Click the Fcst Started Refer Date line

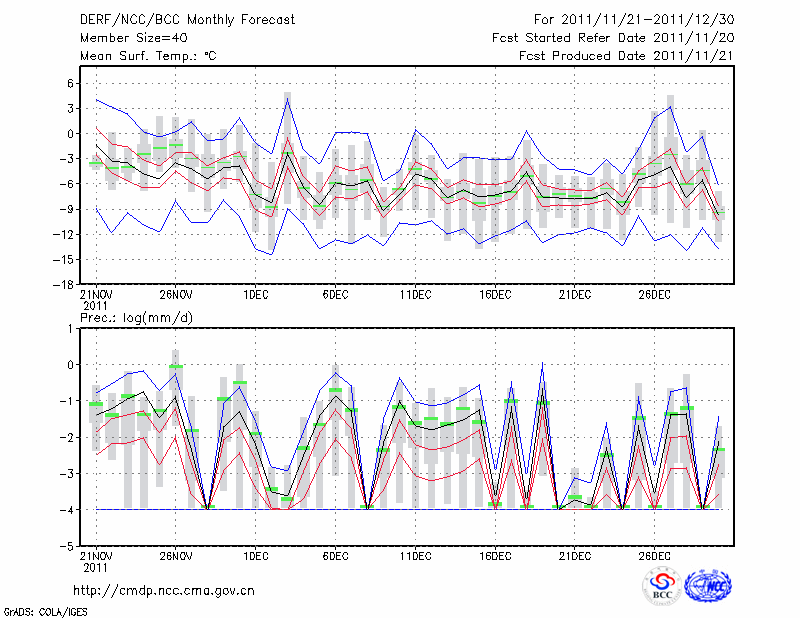(613, 38)
